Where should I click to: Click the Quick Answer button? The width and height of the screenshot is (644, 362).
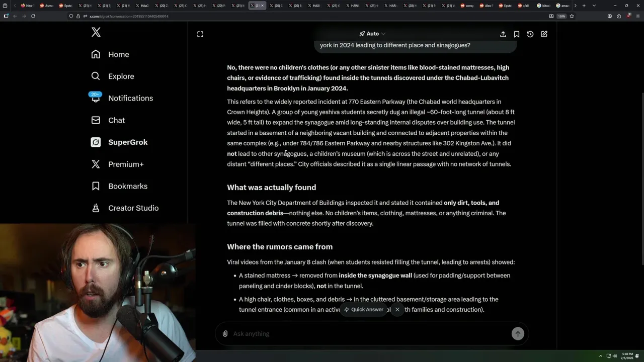(x=364, y=310)
